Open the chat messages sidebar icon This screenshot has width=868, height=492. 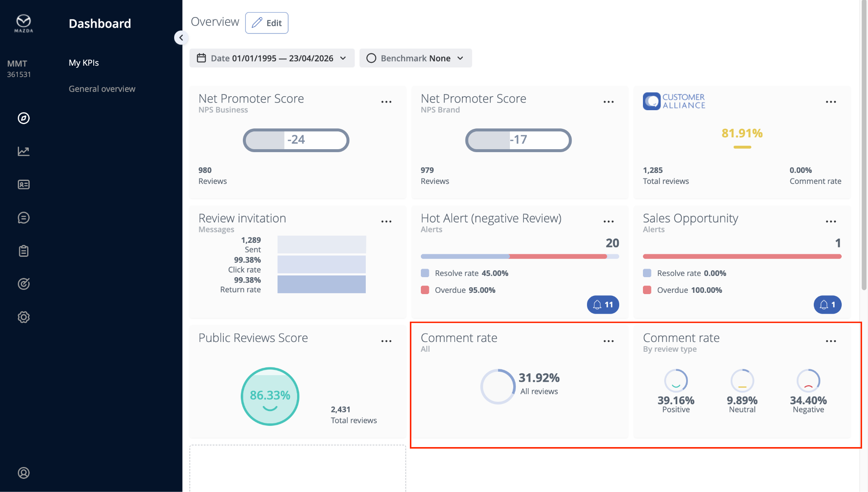tap(24, 218)
